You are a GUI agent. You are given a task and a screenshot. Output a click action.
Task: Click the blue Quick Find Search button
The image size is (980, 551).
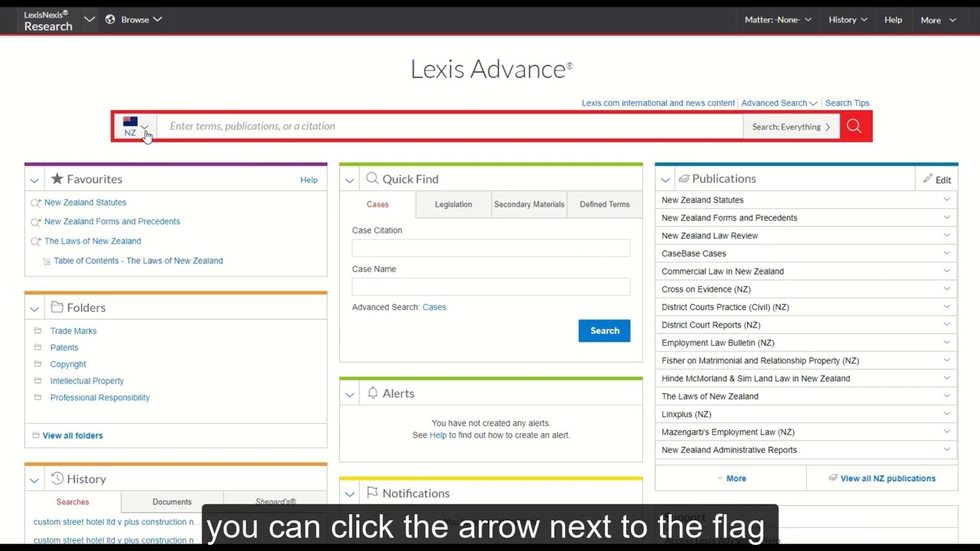tap(604, 331)
